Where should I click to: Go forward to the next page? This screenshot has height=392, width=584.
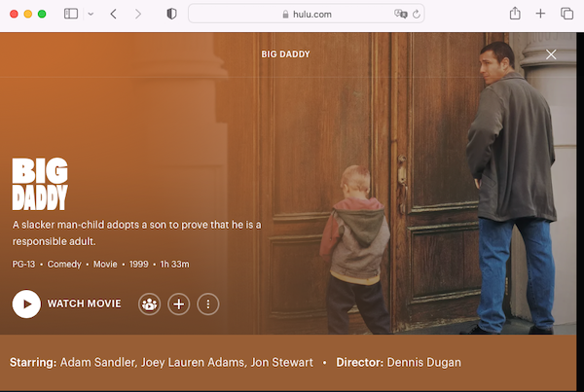click(x=138, y=15)
